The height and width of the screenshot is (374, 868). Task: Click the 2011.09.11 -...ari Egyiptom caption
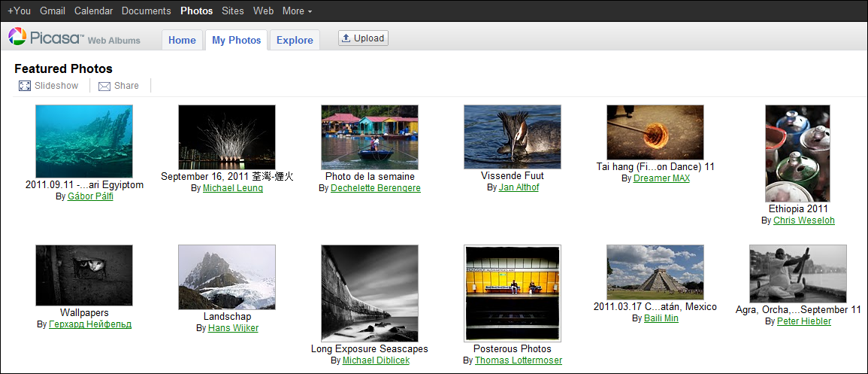coord(85,185)
